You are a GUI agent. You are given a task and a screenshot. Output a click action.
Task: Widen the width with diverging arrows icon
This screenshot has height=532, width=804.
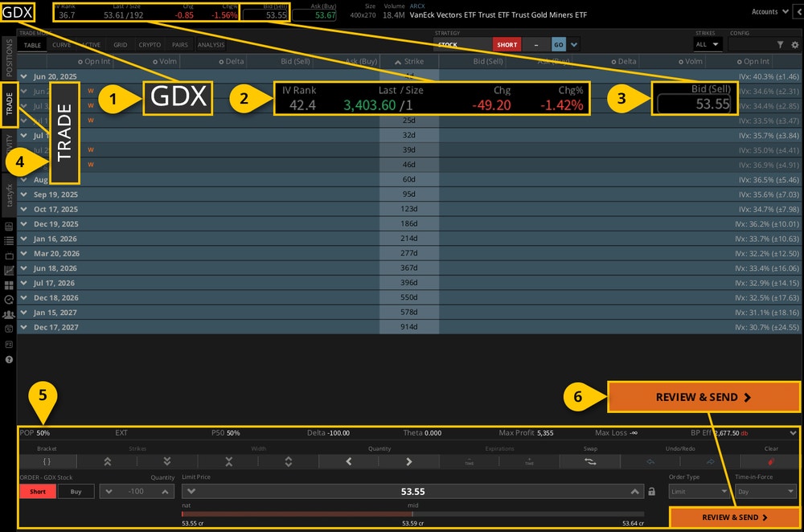[288, 461]
